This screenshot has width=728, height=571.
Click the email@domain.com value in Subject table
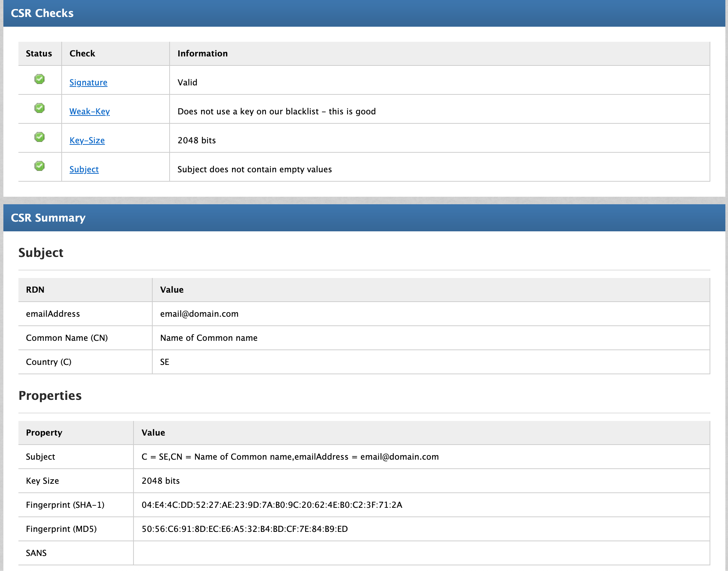pos(199,314)
